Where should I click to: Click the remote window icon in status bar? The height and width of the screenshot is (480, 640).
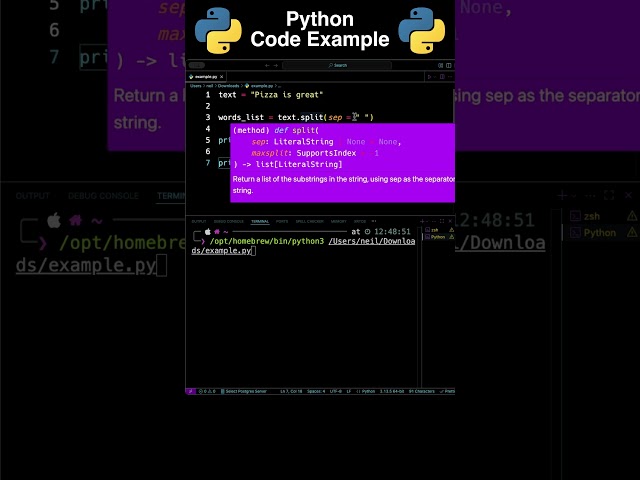pos(190,391)
